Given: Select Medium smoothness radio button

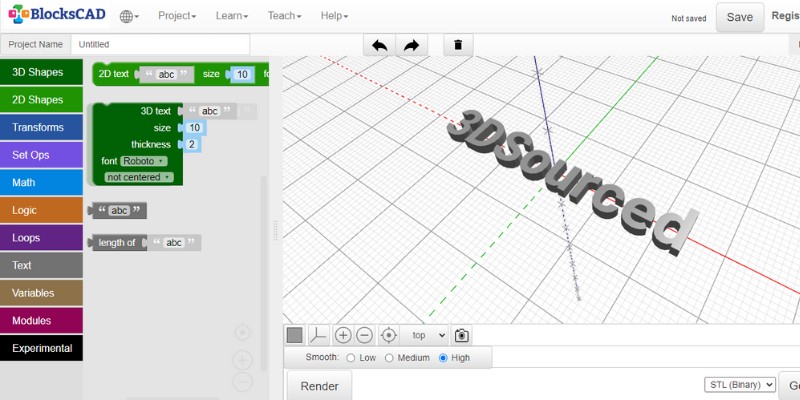Looking at the screenshot, I should tap(390, 358).
